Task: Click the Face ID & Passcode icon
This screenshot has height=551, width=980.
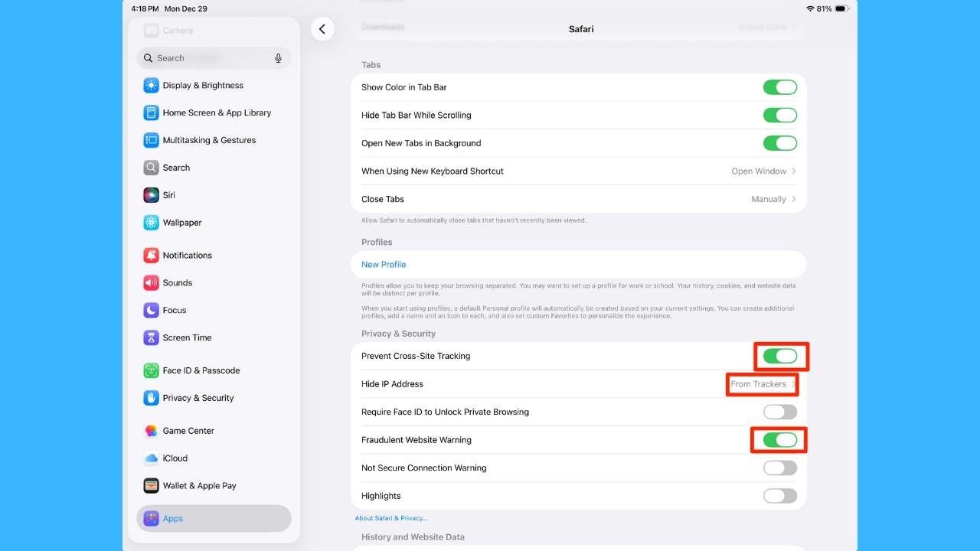Action: tap(151, 370)
